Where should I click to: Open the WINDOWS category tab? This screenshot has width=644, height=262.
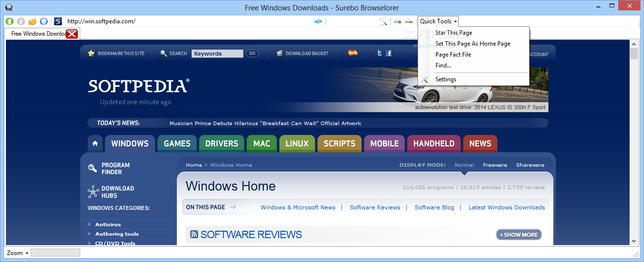(x=130, y=144)
